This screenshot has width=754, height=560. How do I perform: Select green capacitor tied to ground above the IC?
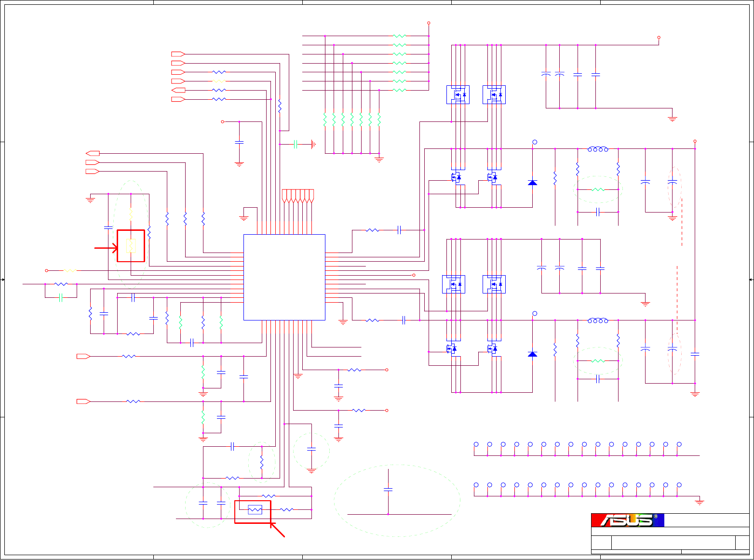[x=296, y=144]
